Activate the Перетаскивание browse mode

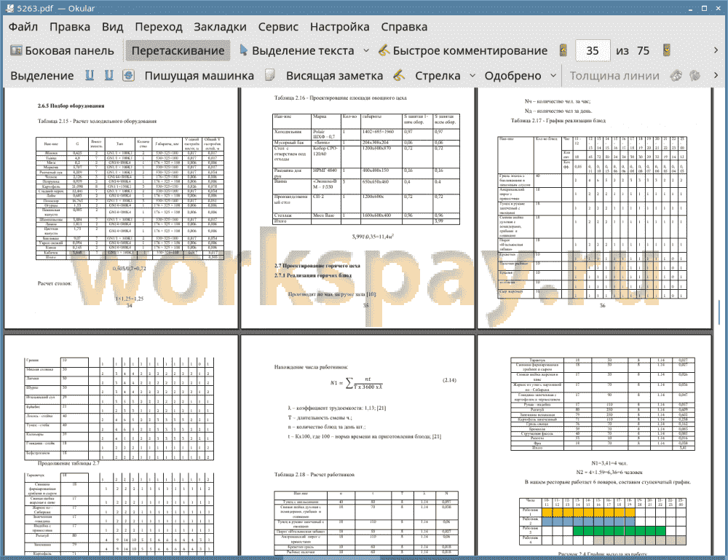tap(178, 51)
